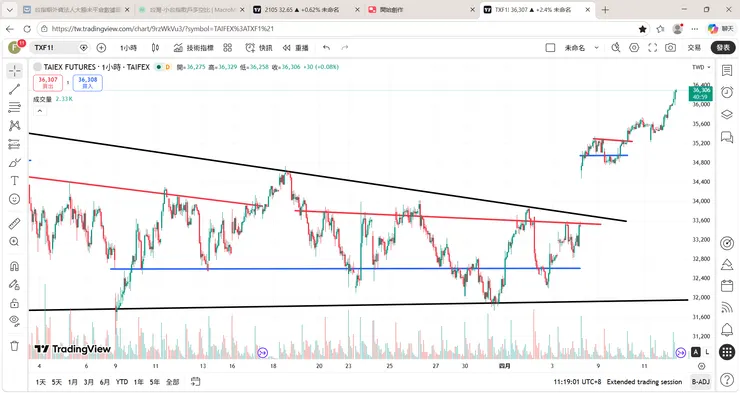
Task: Expand the 未命名 layout dropdown arrow
Action: click(597, 48)
